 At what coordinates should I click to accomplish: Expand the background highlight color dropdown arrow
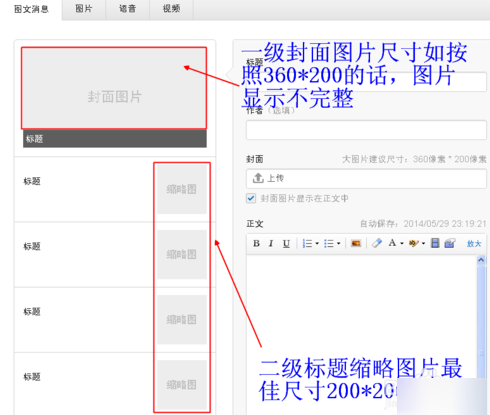coord(423,244)
